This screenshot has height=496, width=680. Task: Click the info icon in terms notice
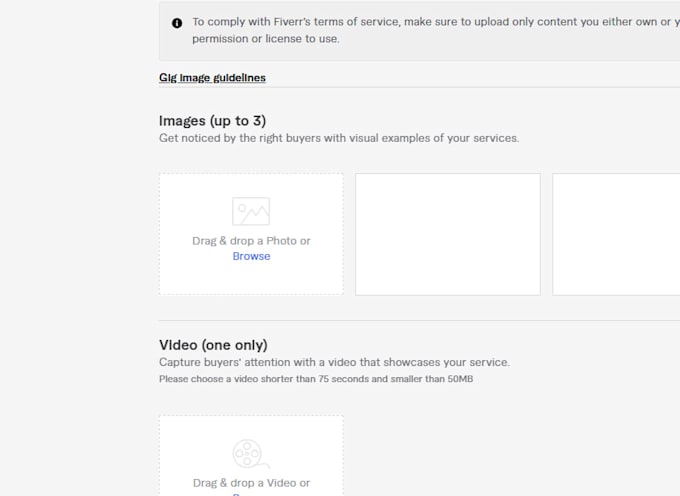tap(177, 23)
